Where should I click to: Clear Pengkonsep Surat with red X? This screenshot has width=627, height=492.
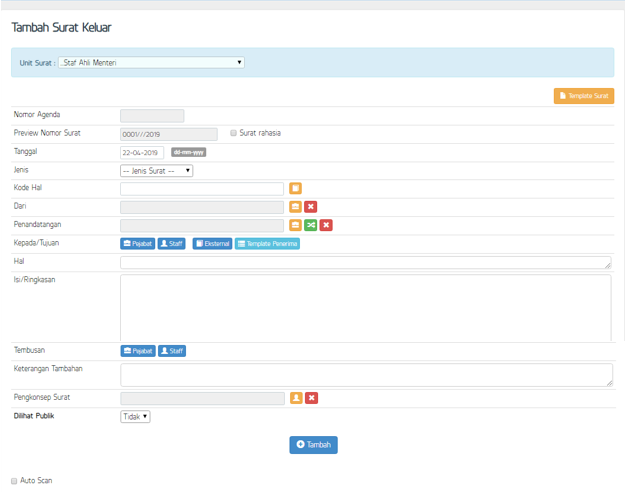311,398
